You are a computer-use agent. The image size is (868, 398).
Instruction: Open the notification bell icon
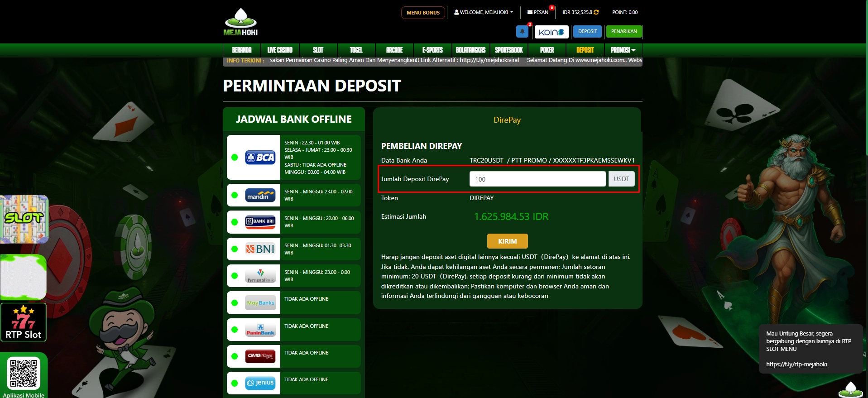pyautogui.click(x=522, y=32)
